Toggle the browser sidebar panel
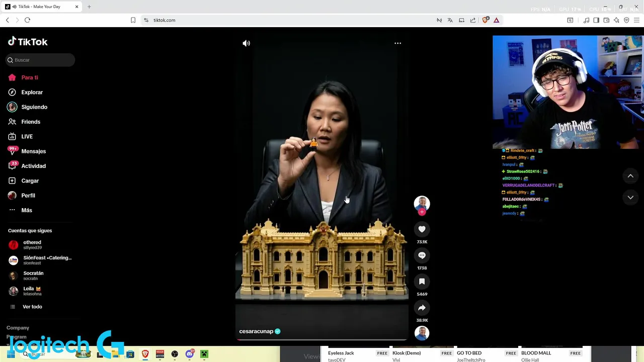Viewport: 644px width, 362px height. (596, 20)
